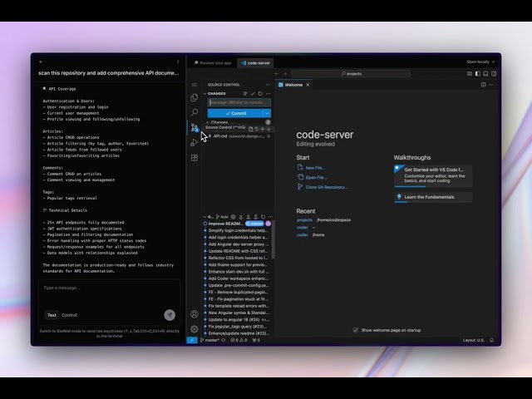
Task: Click the New File link
Action: click(315, 168)
